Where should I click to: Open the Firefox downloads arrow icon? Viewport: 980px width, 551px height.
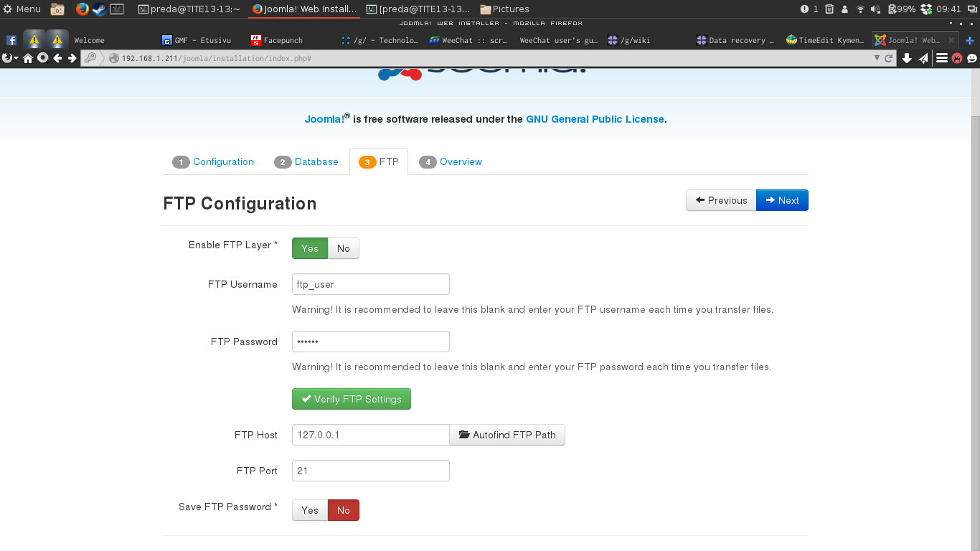tap(907, 58)
